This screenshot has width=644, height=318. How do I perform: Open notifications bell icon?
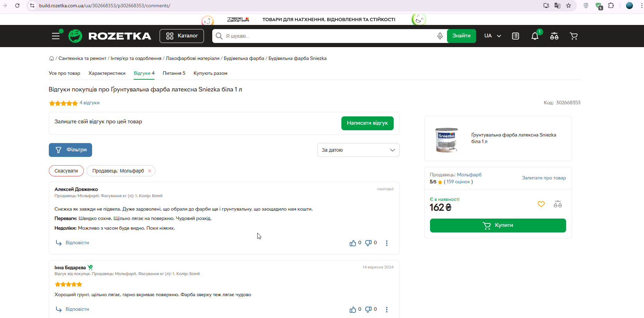535,36
